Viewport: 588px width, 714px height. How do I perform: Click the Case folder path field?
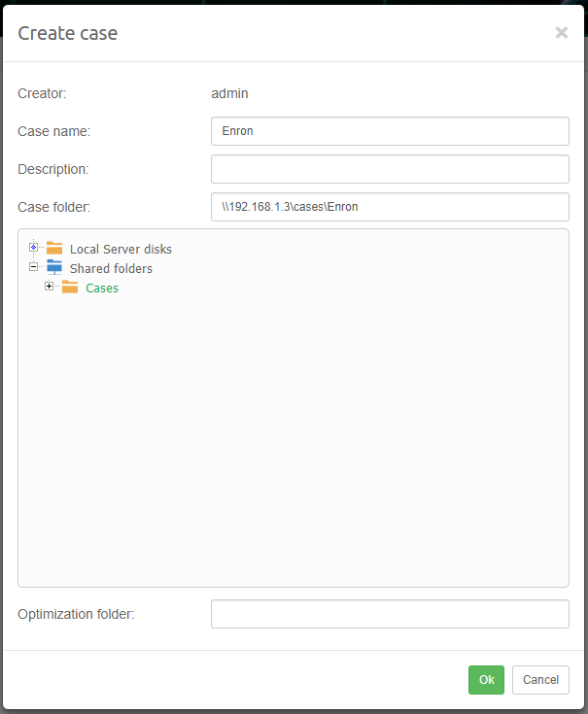click(x=390, y=207)
